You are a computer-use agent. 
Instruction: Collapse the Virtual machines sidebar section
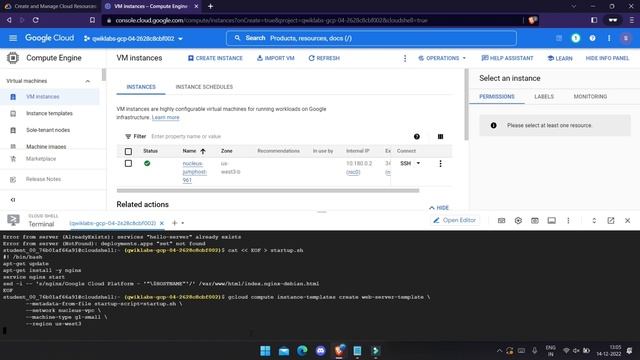click(87, 81)
